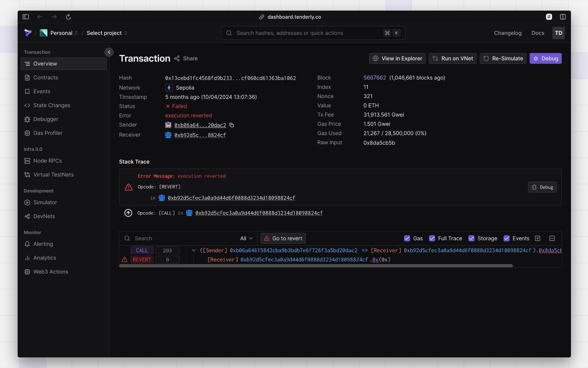Screen dimensions: 588x368
Task: Select State Changes in the sidebar
Action: (x=51, y=105)
